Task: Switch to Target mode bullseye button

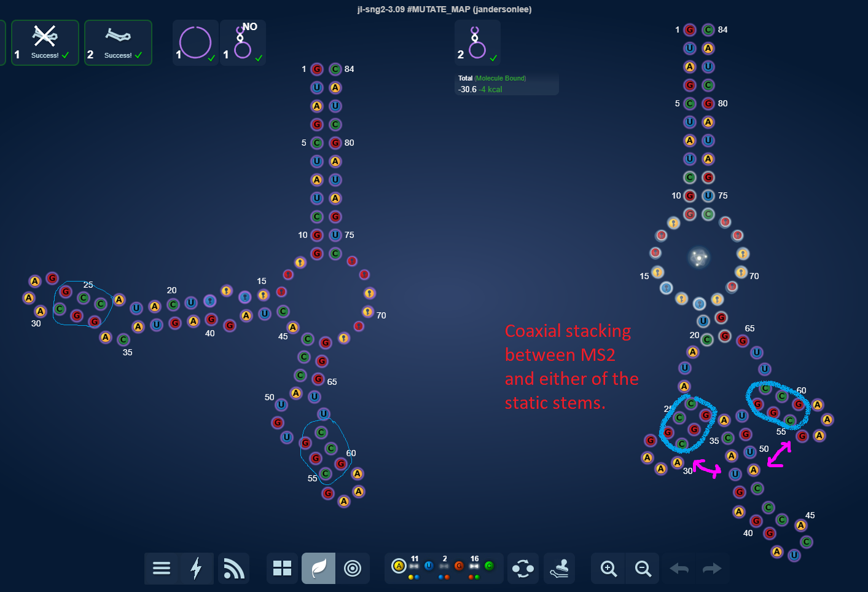Action: pyautogui.click(x=353, y=568)
